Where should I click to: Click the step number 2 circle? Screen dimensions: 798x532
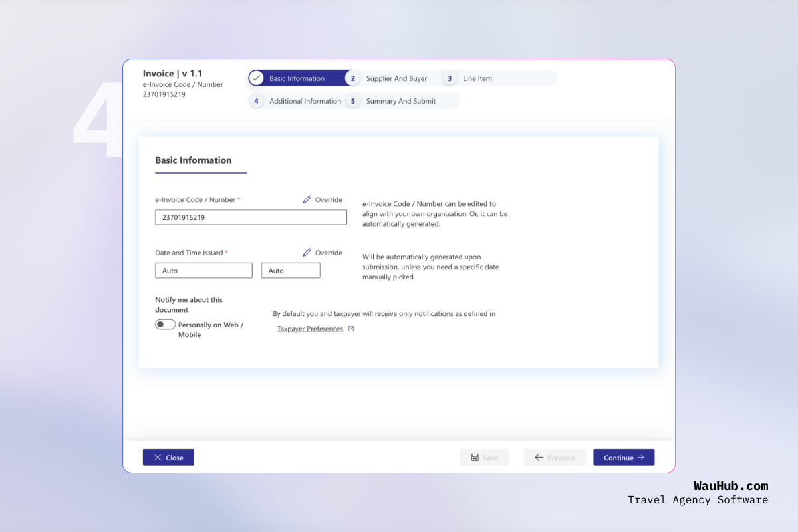[x=353, y=78]
